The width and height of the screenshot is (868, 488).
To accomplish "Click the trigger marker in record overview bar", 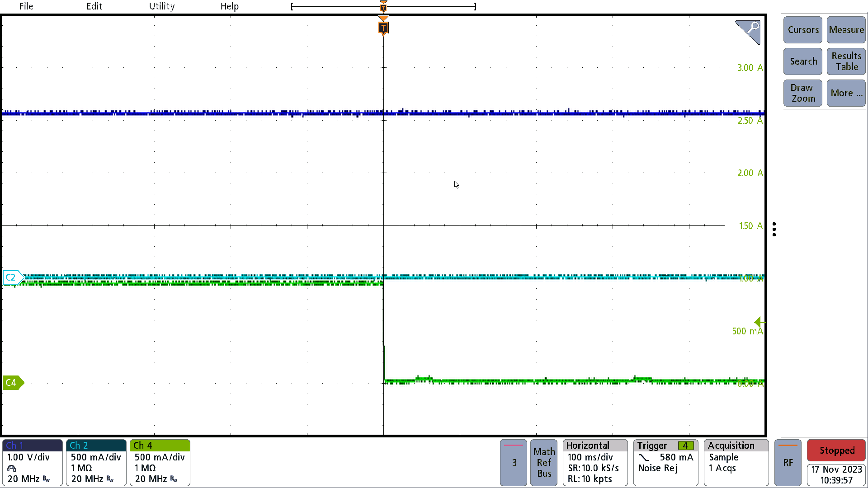I will (383, 7).
